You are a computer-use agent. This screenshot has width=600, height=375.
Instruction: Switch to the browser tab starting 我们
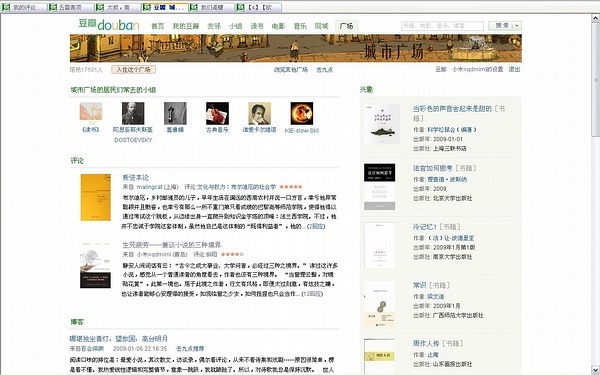[x=212, y=7]
